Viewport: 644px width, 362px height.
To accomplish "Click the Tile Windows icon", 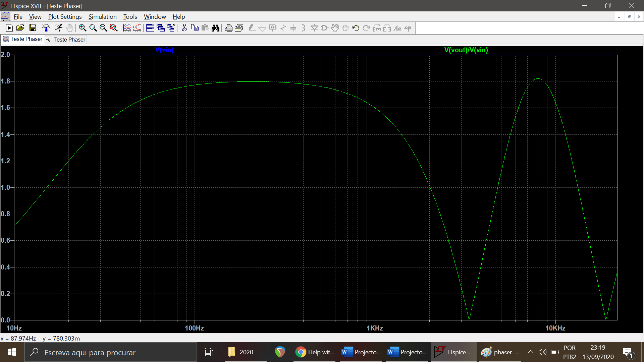I will [x=150, y=28].
